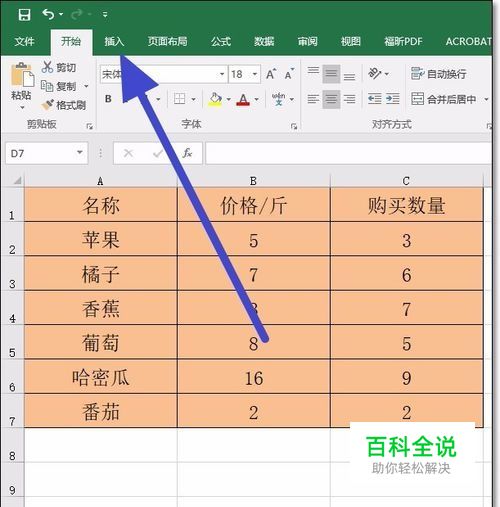Click cell with value 16

point(253,377)
